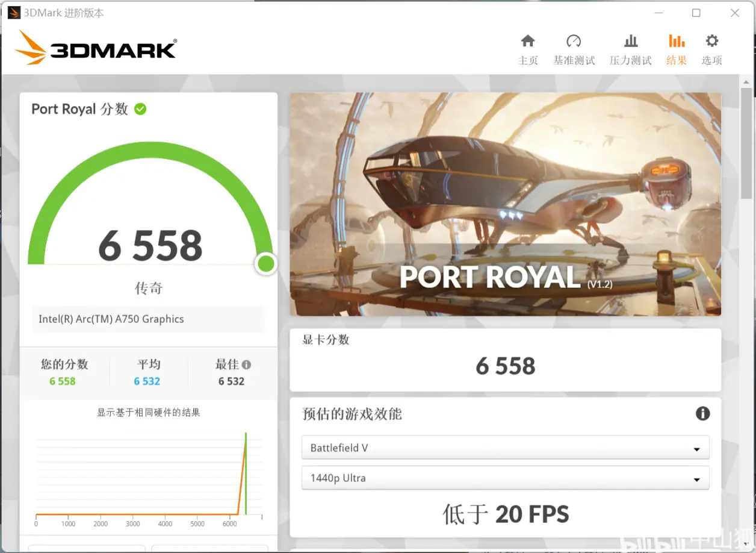Click the 3DMark logo in header
Viewport: 756px width, 553px height.
pyautogui.click(x=96, y=48)
